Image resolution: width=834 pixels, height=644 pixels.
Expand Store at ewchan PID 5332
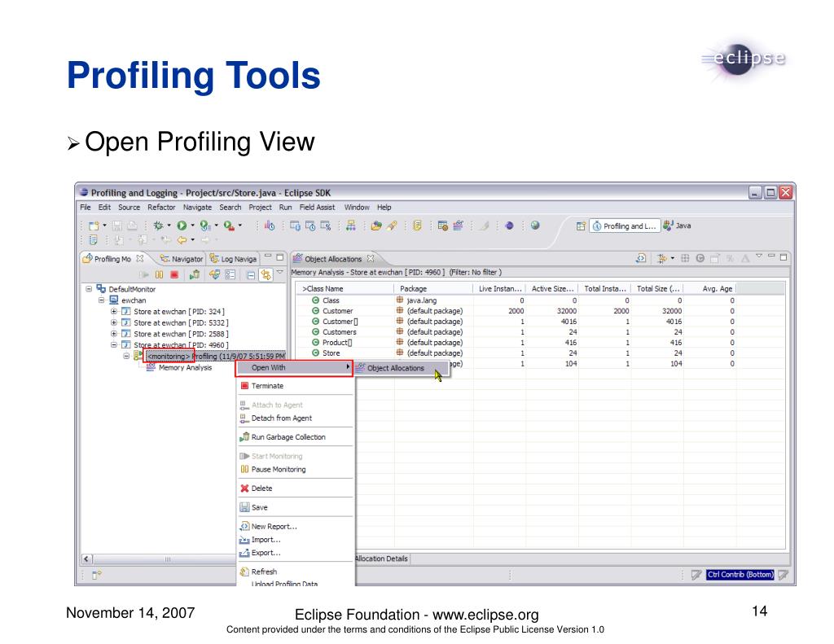[113, 322]
